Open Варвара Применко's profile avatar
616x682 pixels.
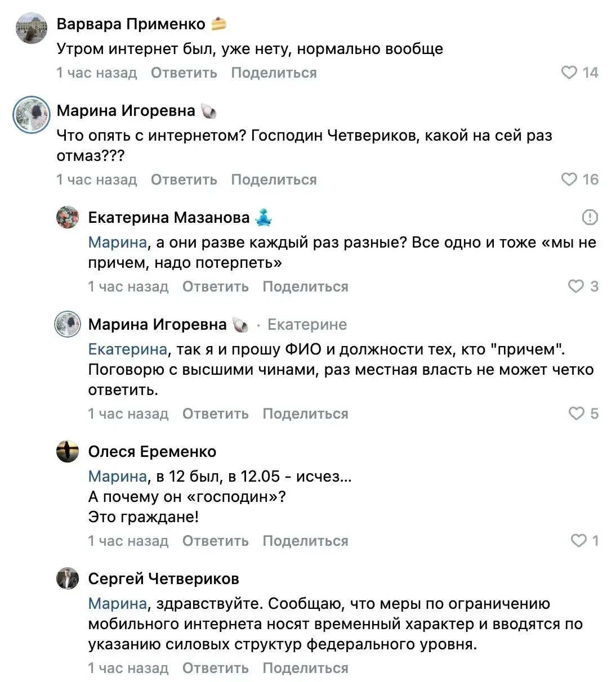32,28
